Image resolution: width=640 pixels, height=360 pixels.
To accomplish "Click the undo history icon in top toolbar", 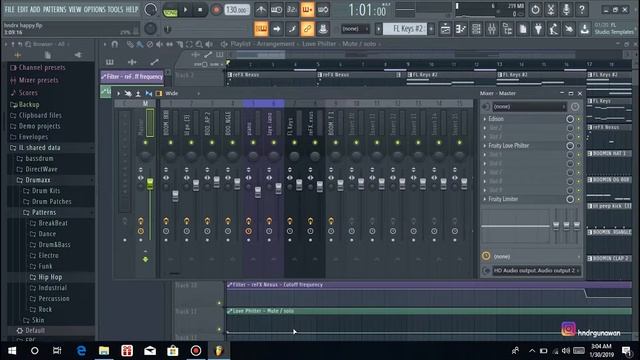I will pos(535,10).
